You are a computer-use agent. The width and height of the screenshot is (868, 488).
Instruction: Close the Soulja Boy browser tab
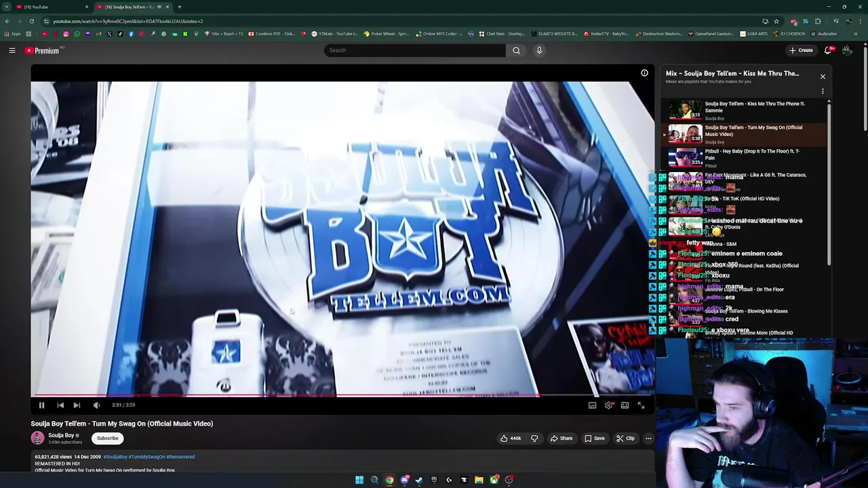pos(167,7)
